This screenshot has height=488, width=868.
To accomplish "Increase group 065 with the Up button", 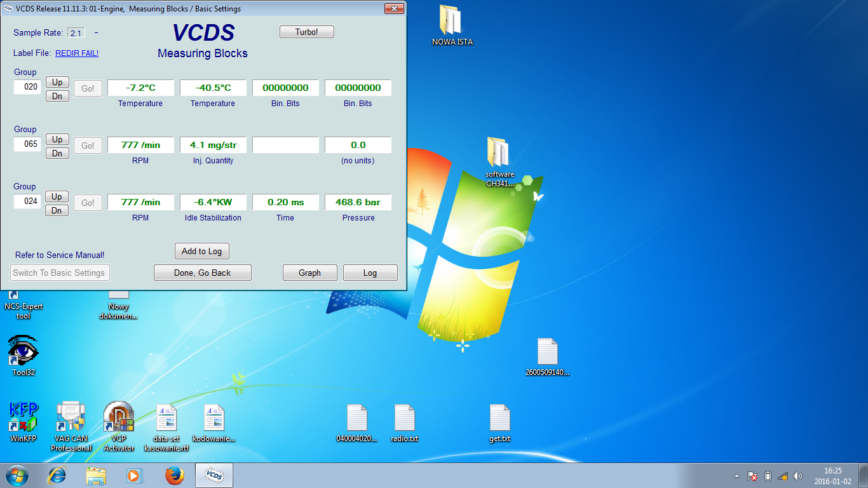I will 57,139.
